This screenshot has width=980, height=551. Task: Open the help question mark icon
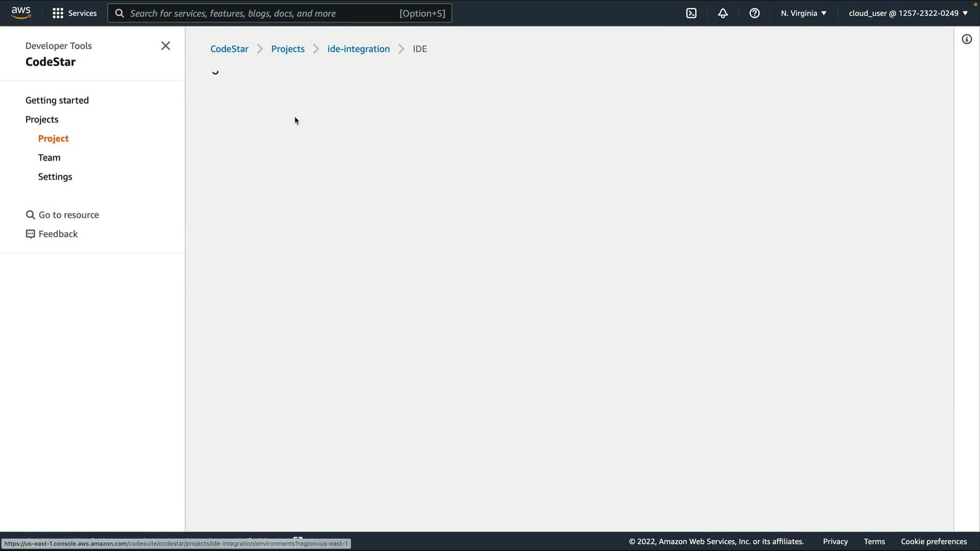754,13
